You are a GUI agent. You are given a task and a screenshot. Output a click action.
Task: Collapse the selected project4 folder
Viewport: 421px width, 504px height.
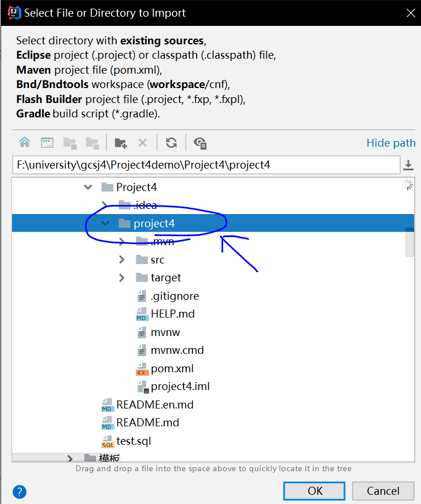click(x=105, y=224)
